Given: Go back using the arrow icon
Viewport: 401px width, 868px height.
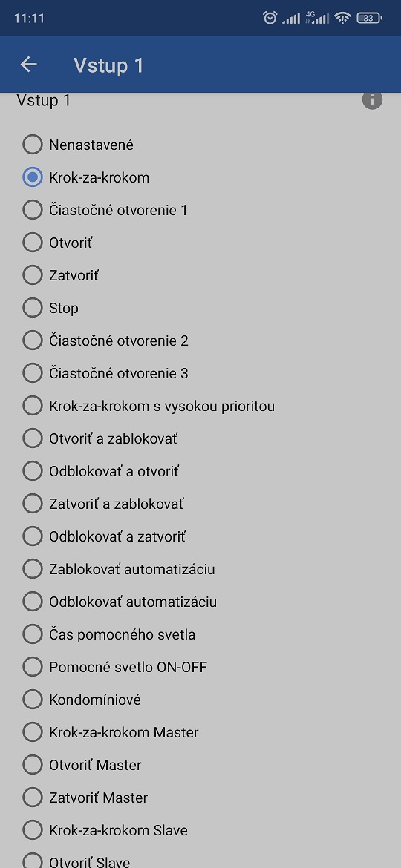Looking at the screenshot, I should 29,65.
